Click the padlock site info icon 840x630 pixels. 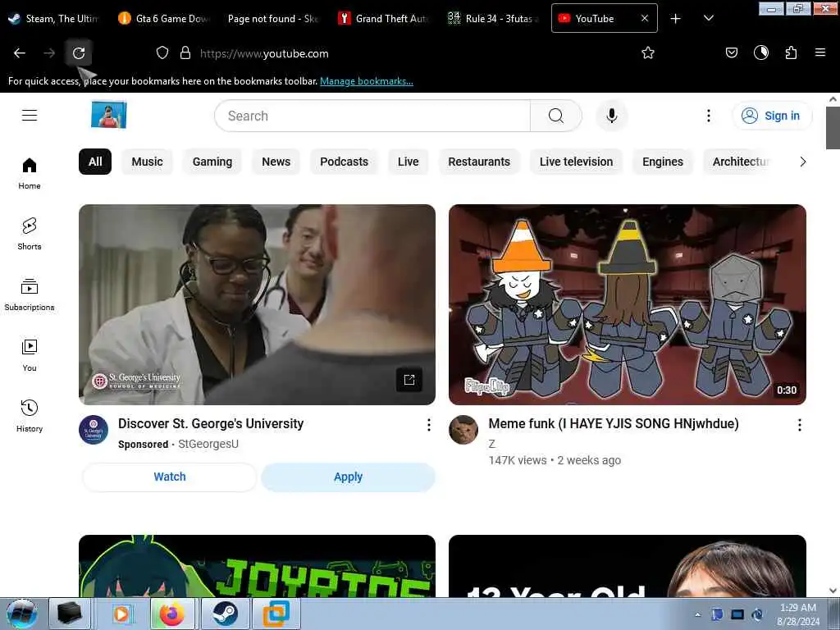pyautogui.click(x=185, y=53)
